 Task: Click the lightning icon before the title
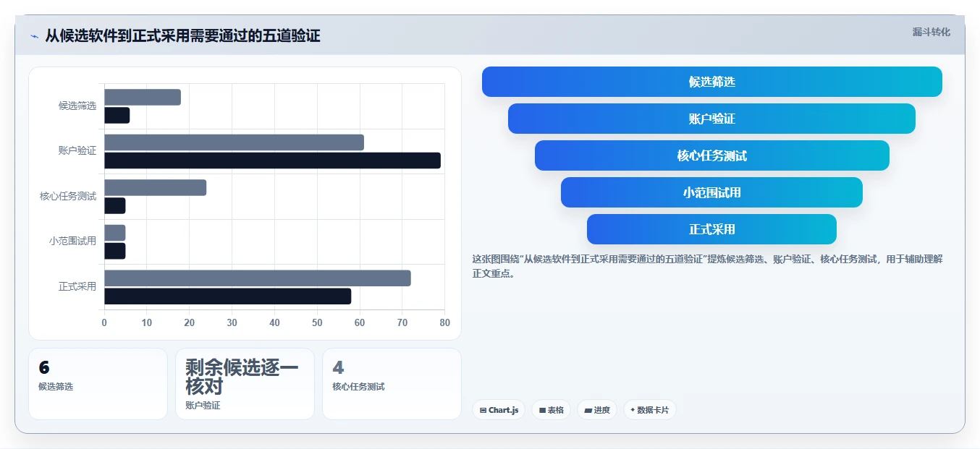click(34, 36)
